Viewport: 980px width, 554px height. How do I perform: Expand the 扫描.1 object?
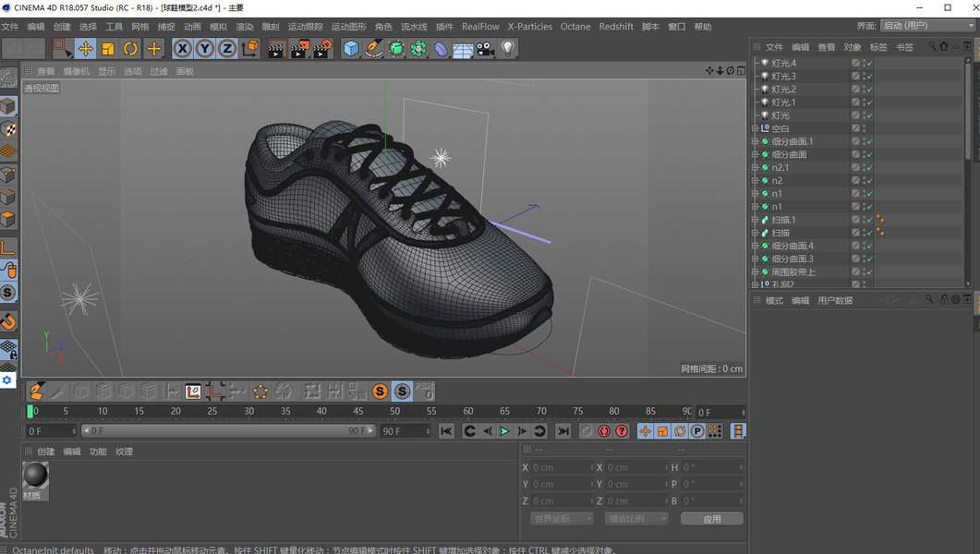click(755, 221)
